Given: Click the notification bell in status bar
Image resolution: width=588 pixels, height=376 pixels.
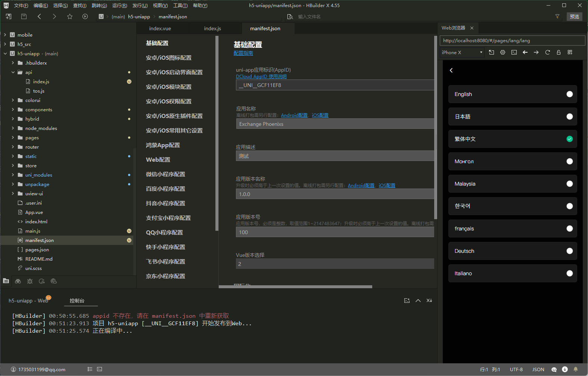Looking at the screenshot, I should (x=576, y=369).
